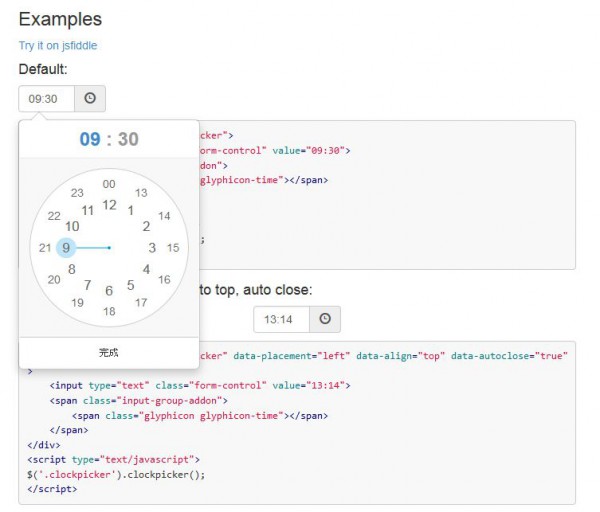The image size is (600, 512).
Task: Click the 'Default:' label text
Action: tap(43, 69)
